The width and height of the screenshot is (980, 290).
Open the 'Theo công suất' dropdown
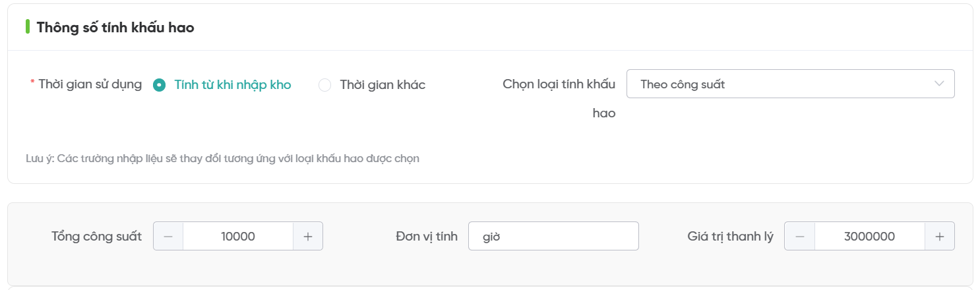tap(778, 84)
